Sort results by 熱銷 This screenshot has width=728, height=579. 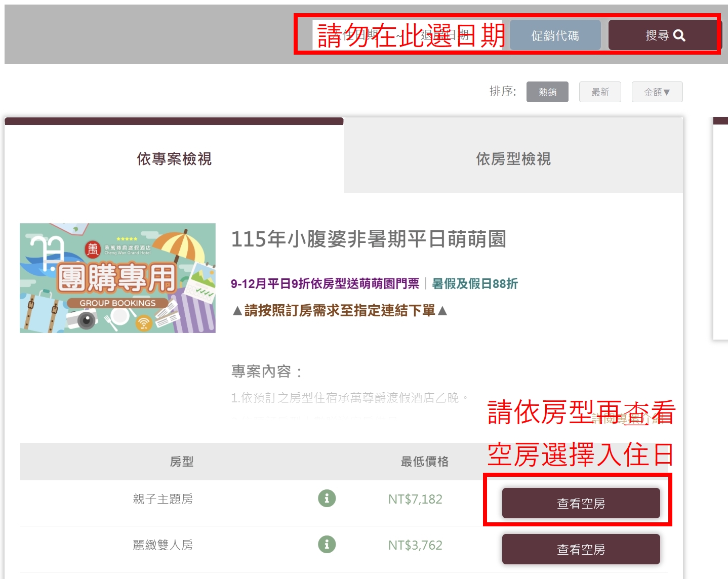(547, 92)
